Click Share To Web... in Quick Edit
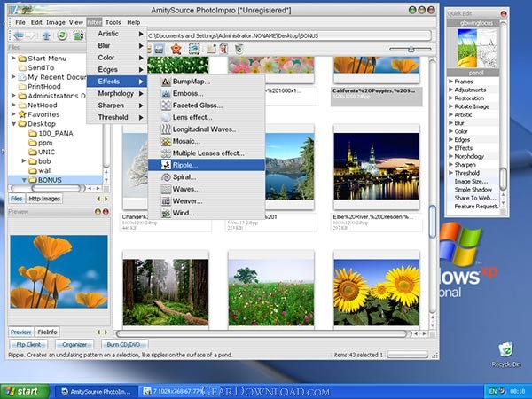532x399 pixels. coord(475,198)
